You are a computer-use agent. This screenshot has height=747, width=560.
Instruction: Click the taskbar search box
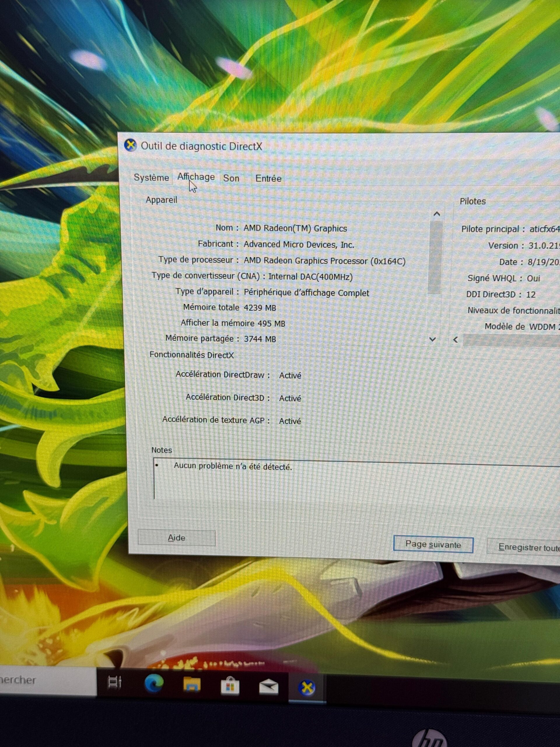(x=48, y=680)
